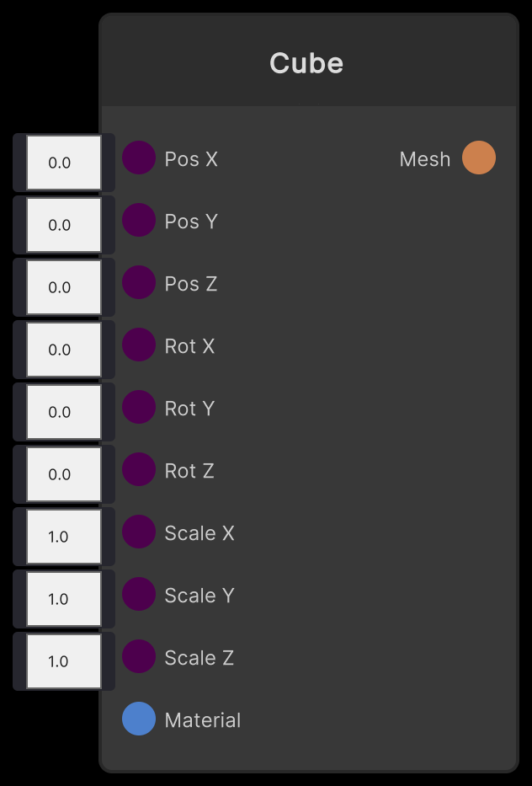This screenshot has width=532, height=786.
Task: Click the Pos Z number field
Action: [x=63, y=287]
